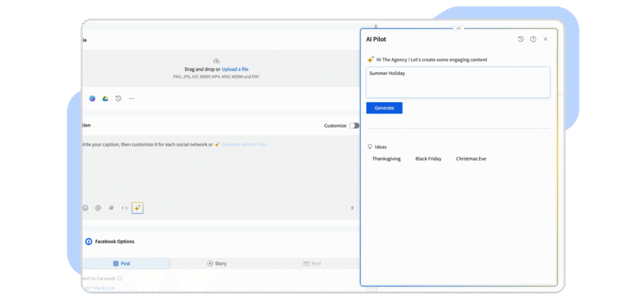Screen dimensions: 644x306
Task: Choose the Thanksgiving idea
Action: click(387, 159)
